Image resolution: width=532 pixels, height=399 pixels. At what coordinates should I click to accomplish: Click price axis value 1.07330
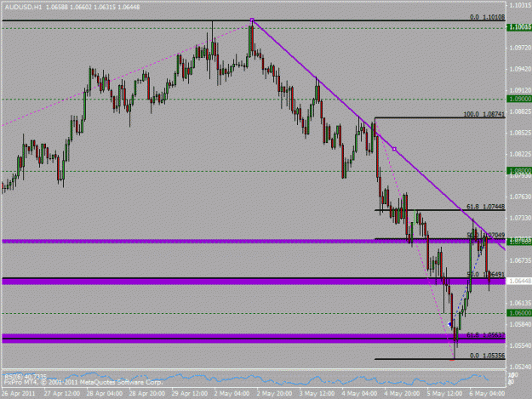520,218
